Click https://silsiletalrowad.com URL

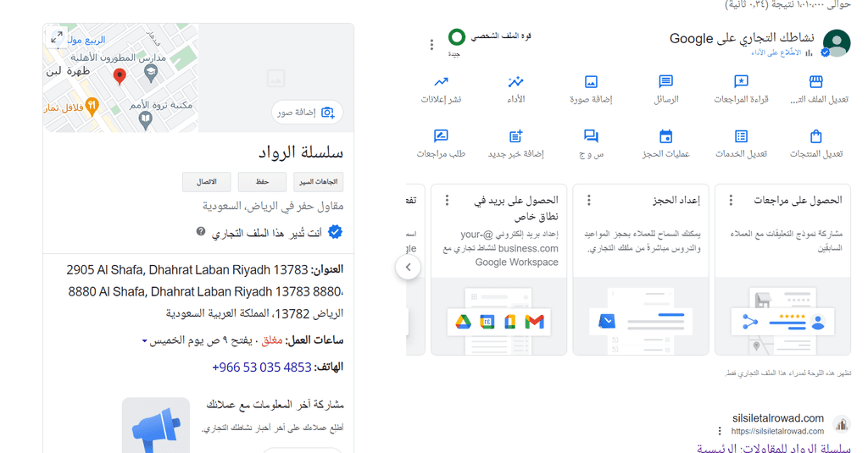point(777,431)
